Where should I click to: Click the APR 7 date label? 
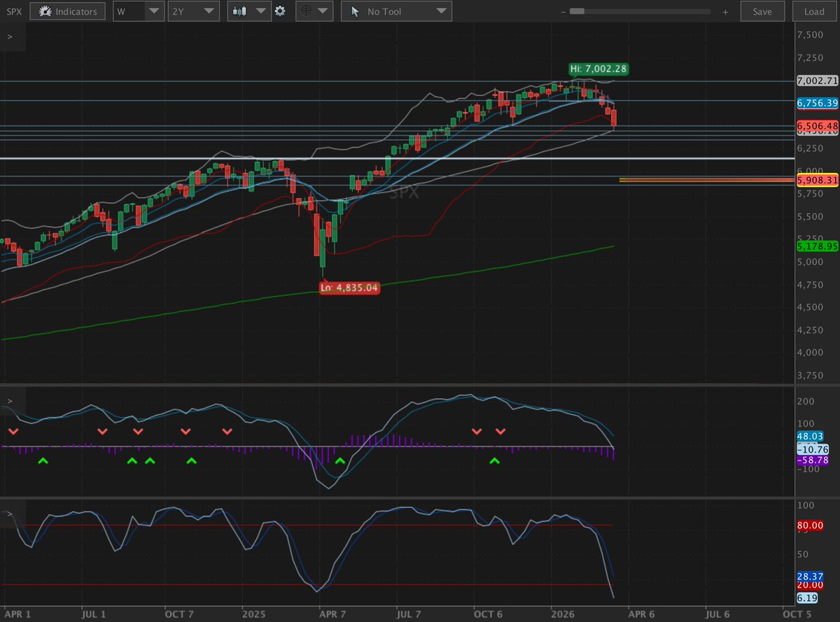pos(333,614)
